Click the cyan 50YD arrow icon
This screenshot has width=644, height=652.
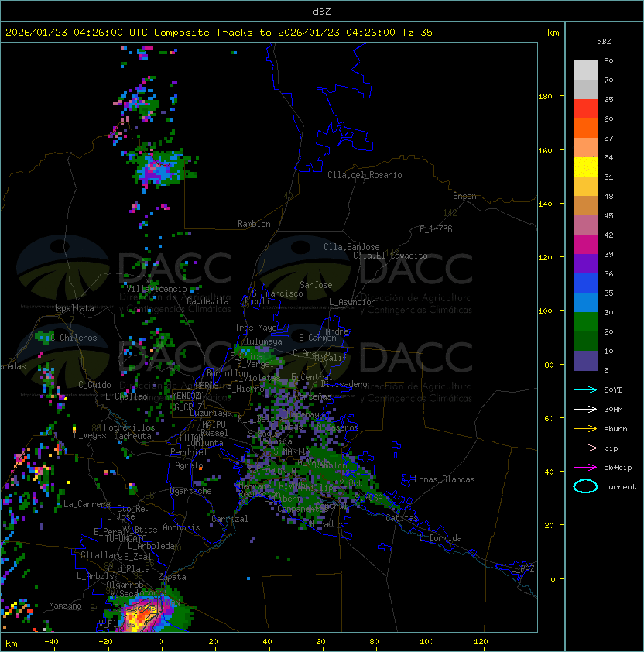(585, 389)
